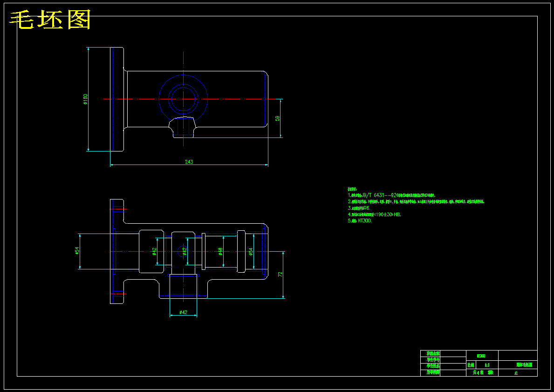Viewport: 554px width, 392px height.
Task: Select the ø54 dimension beside the flange
Action: pos(77,251)
